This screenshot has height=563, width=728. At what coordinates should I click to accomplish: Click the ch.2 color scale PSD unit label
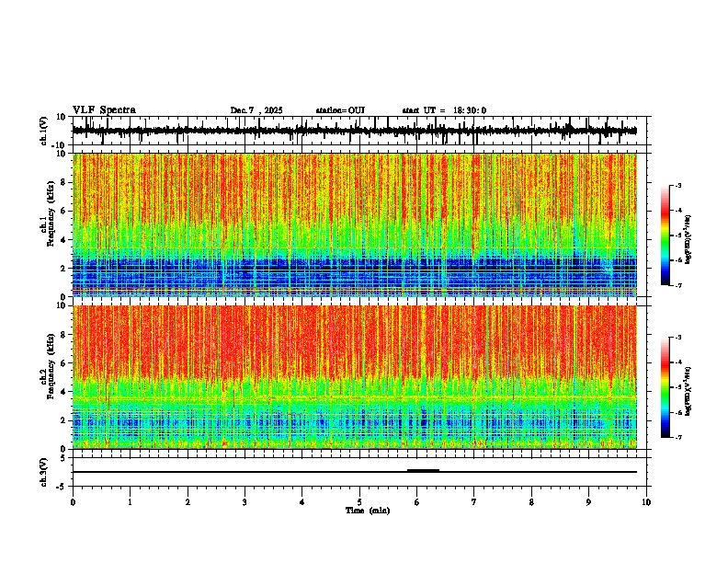coord(688,391)
